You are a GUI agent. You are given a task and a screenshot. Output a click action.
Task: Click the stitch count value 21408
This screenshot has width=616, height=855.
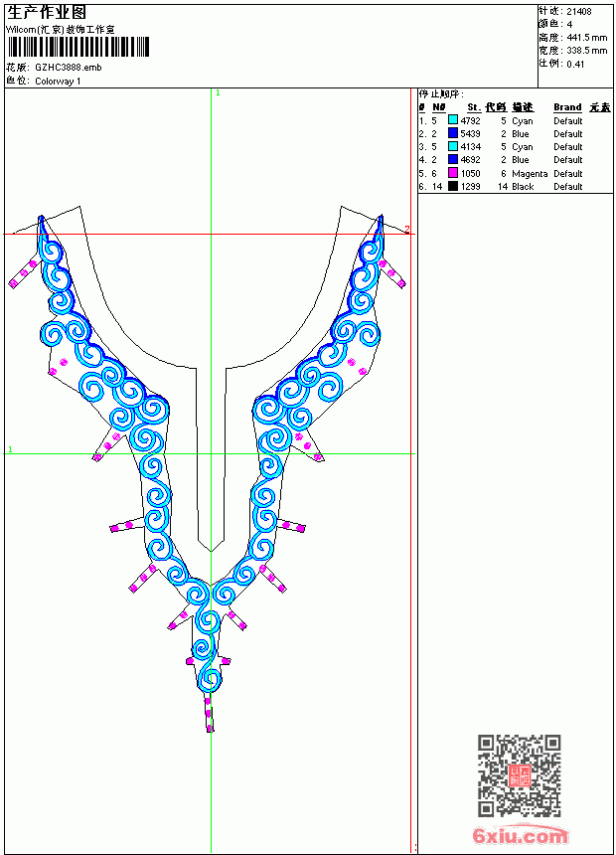(x=579, y=12)
